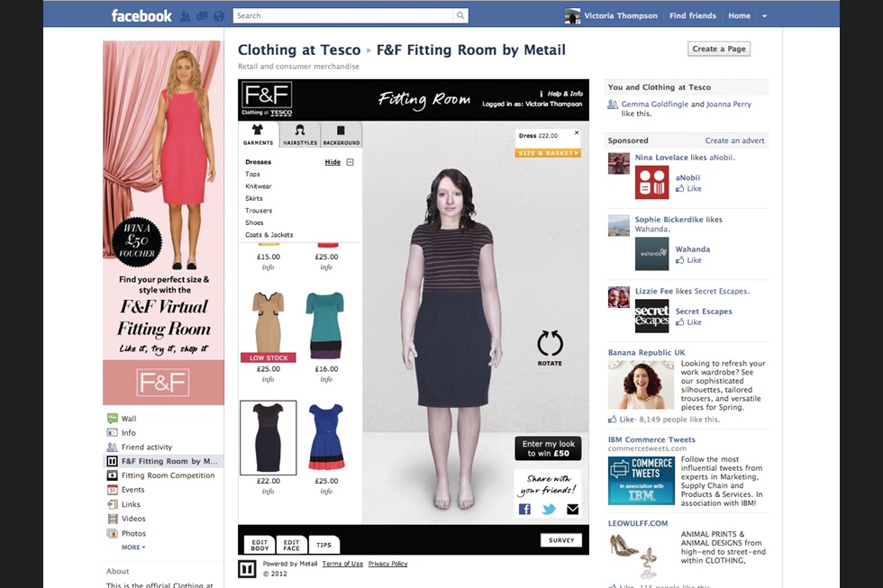Open the Facebook account dropdown arrow
883x588 pixels.
click(x=764, y=16)
